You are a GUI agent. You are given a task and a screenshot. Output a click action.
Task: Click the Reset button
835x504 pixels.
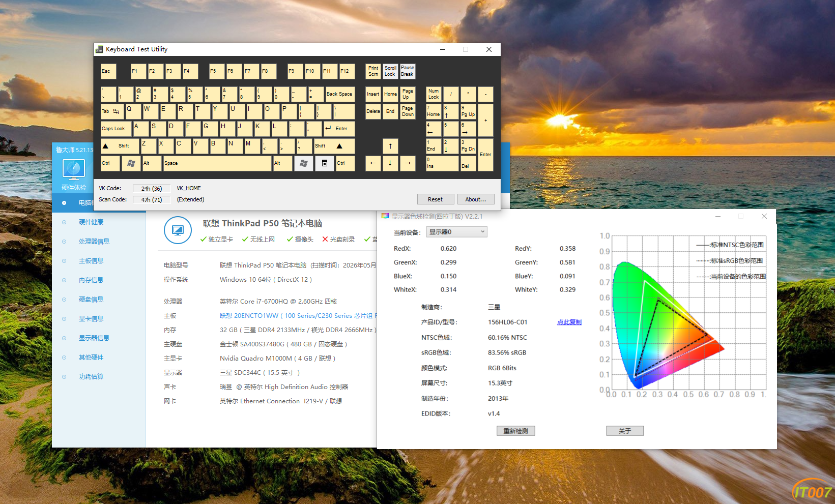435,199
